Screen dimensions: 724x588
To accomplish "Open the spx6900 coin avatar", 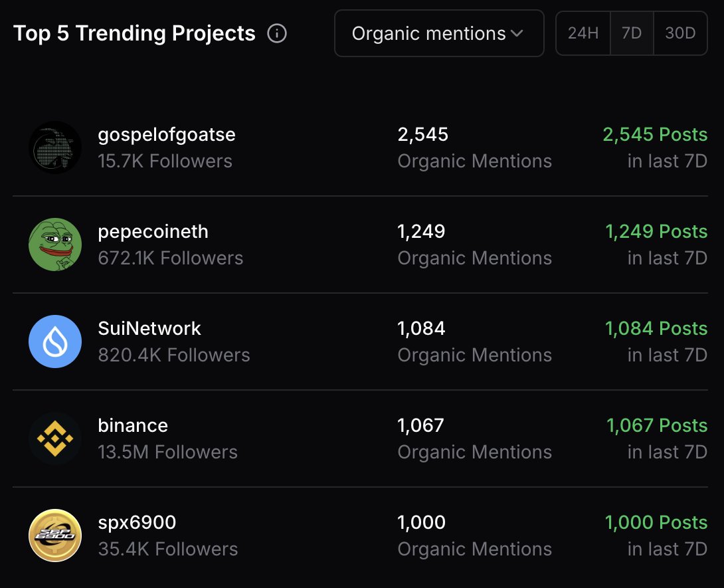I will [x=55, y=536].
